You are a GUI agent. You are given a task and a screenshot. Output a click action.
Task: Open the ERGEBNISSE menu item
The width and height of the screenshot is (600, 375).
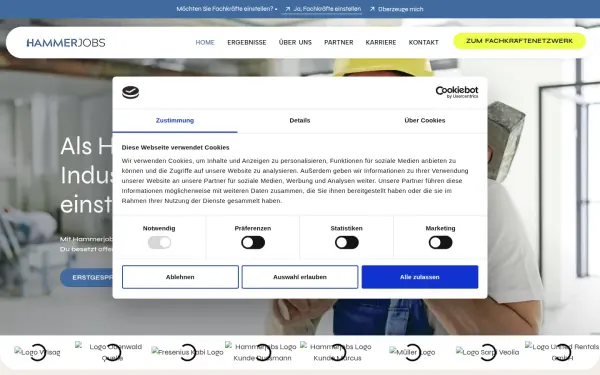click(x=247, y=42)
